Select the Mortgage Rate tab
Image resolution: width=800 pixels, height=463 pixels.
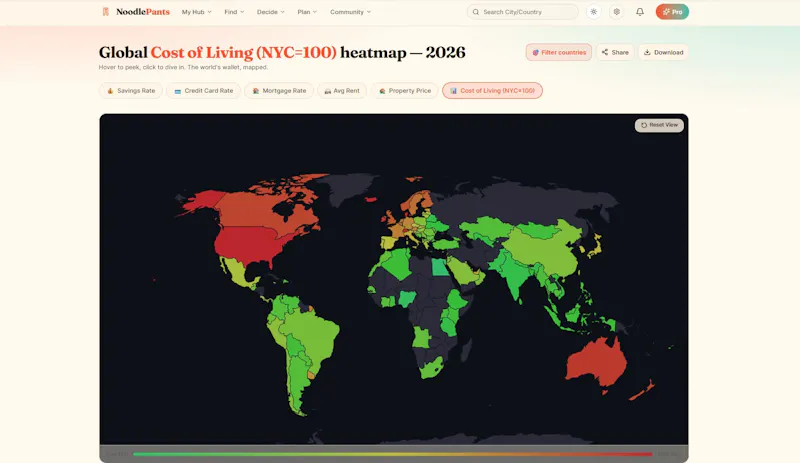[x=279, y=91]
